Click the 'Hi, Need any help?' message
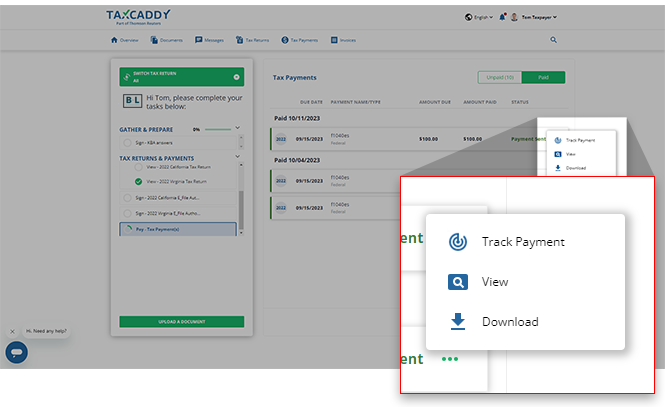This screenshot has width=665, height=407. pos(46,331)
